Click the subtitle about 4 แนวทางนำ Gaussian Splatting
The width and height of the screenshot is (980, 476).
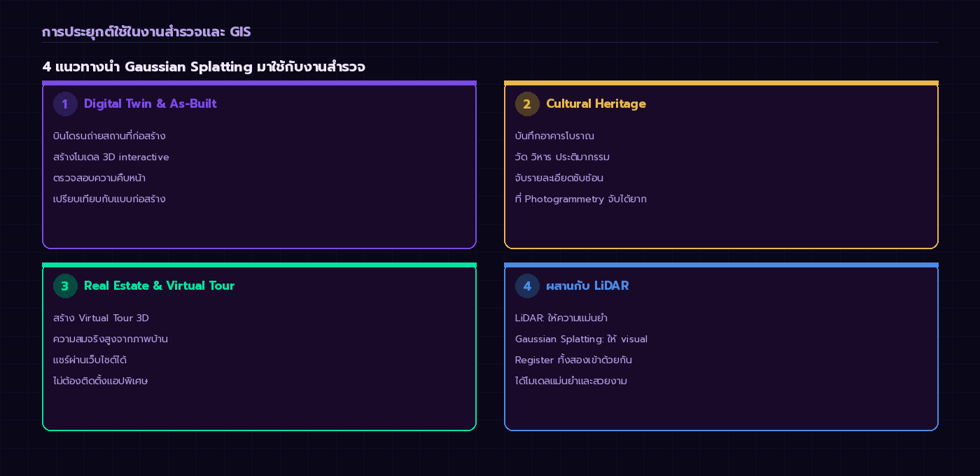(x=204, y=67)
